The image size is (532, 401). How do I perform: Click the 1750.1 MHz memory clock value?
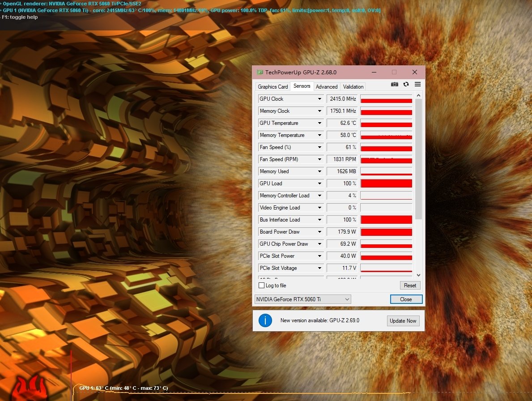point(342,111)
